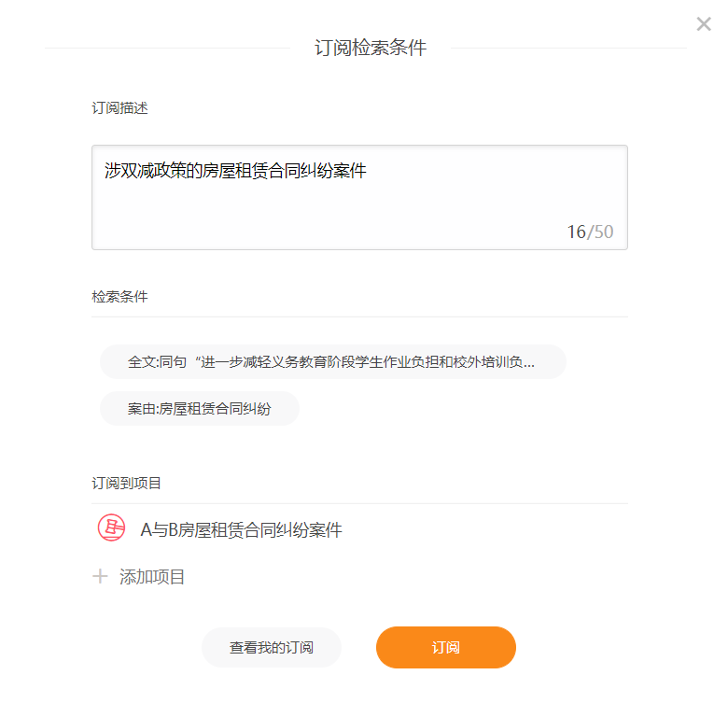The width and height of the screenshot is (728, 703).
Task: Select the 案由:房屋租赁合同纠纷 condition chip
Action: point(200,409)
